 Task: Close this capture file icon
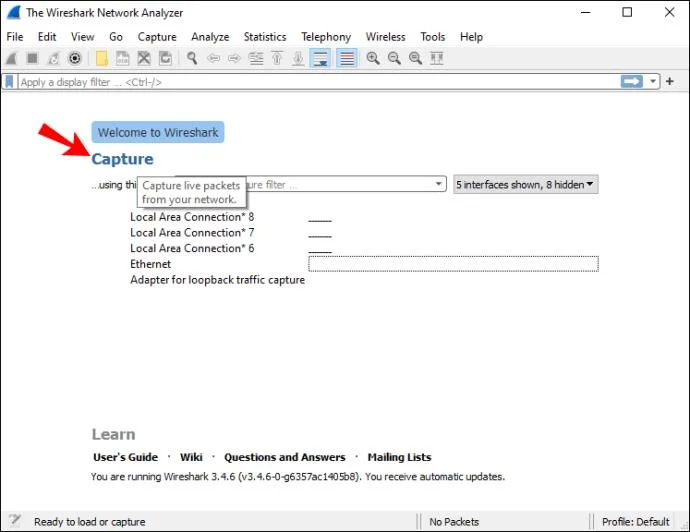point(144,58)
